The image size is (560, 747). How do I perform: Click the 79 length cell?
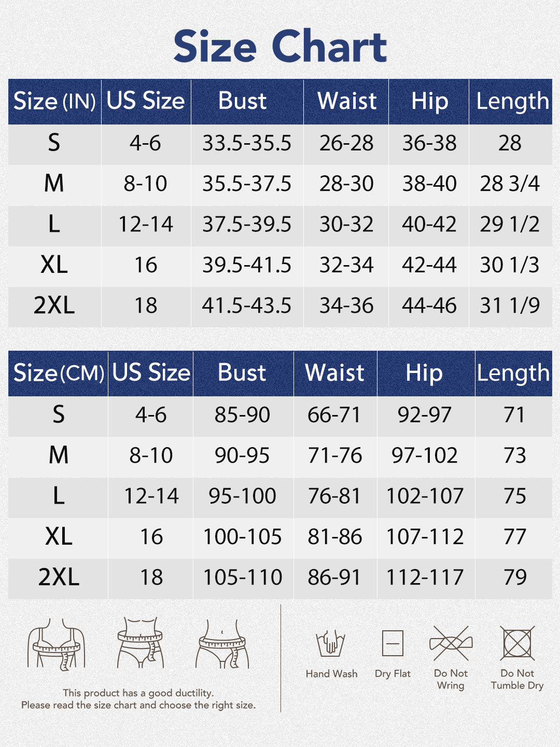[x=514, y=577]
